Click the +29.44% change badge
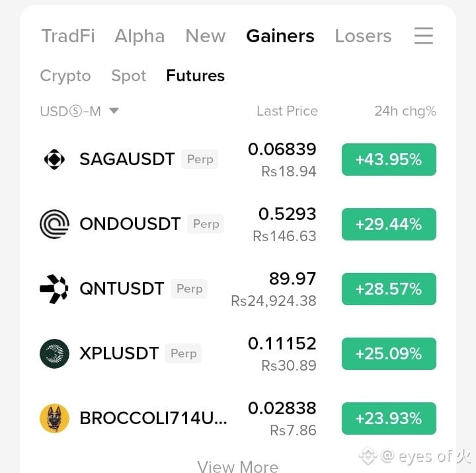476x473 pixels. click(x=389, y=224)
